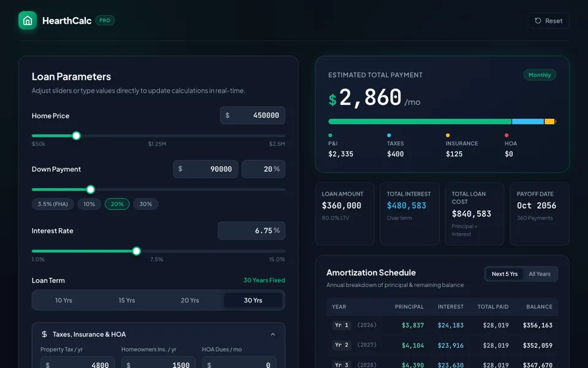588x368 pixels.
Task: Click the Property Tax per year field
Action: tap(78, 362)
